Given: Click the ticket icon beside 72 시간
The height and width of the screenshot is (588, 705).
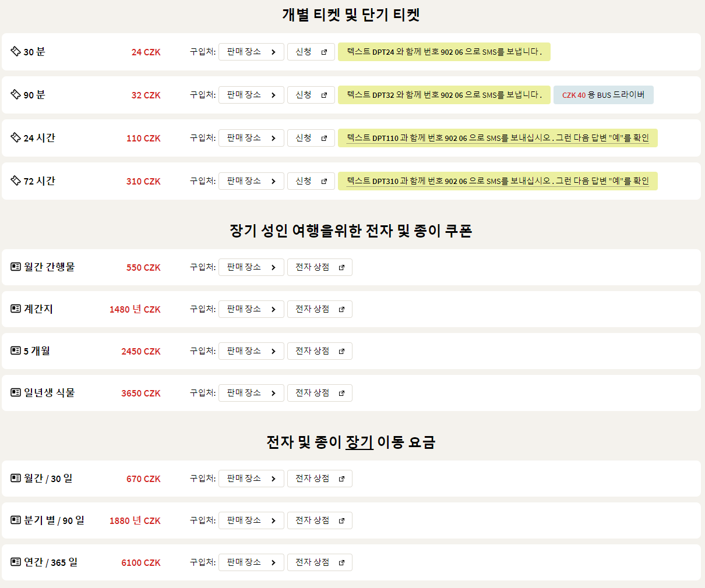Looking at the screenshot, I should click(x=16, y=181).
